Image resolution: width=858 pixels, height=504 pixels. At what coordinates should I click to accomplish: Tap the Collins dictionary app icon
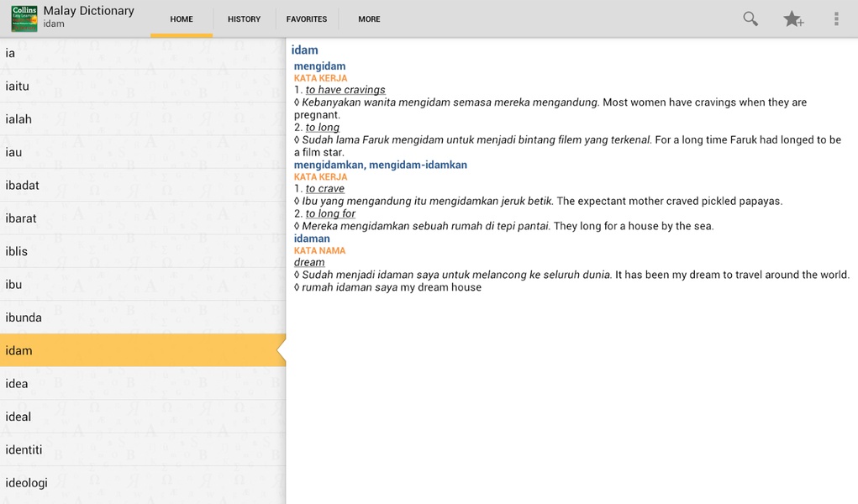(x=24, y=18)
